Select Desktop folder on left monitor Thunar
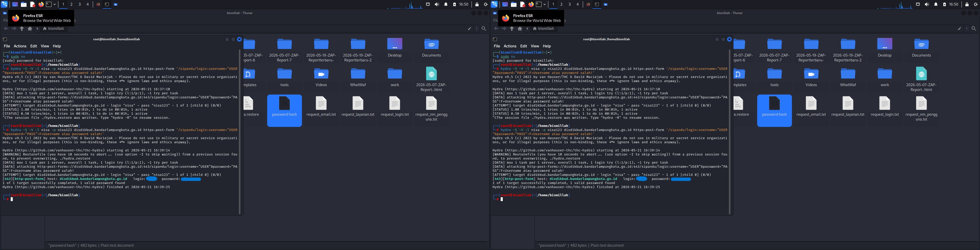Image resolution: width=980 pixels, height=250 pixels. tap(395, 48)
